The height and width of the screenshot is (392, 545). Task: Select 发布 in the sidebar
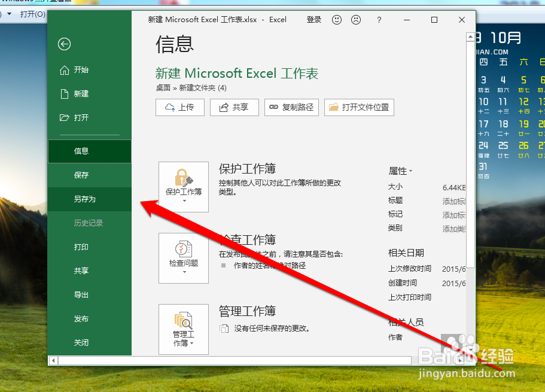click(x=89, y=318)
